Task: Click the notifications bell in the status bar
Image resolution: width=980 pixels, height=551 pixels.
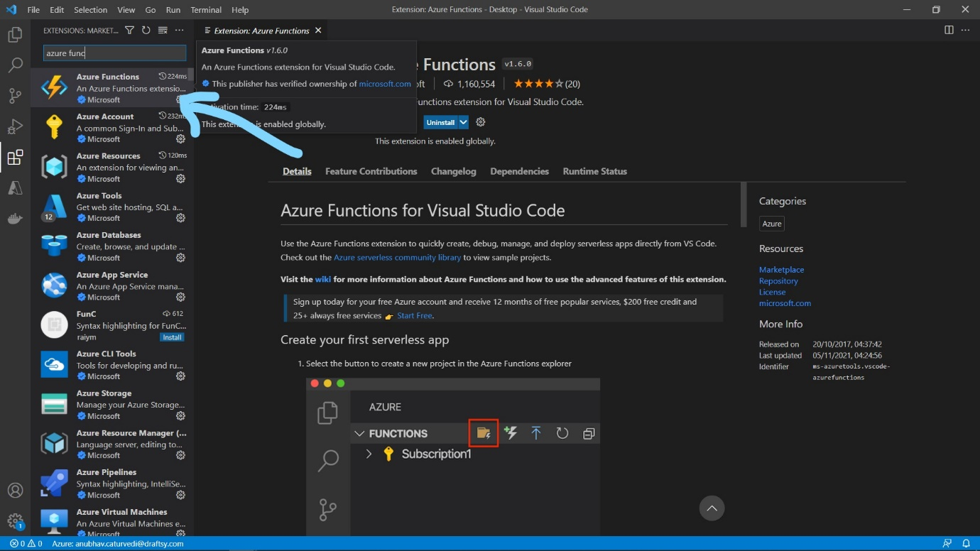Action: tap(967, 542)
